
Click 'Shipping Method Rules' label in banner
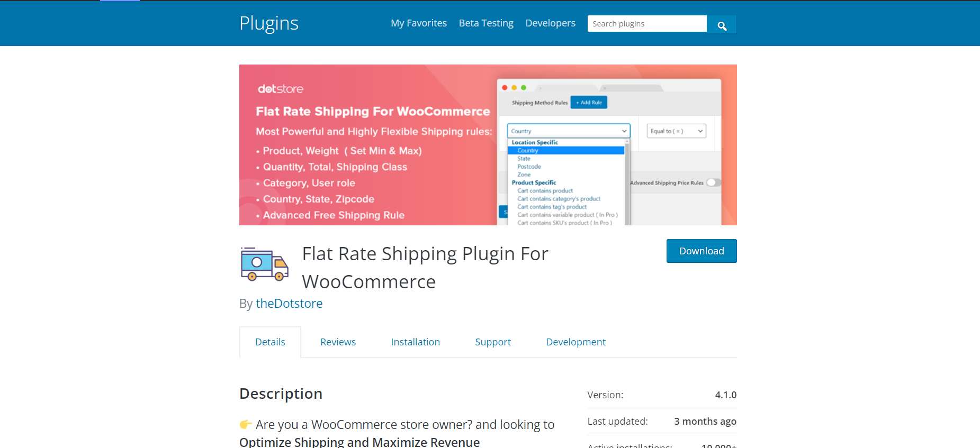pyautogui.click(x=540, y=103)
